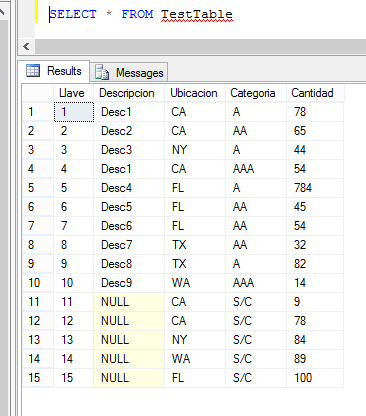
Task: Click the Cantidad cell 44
Action: tap(315, 150)
